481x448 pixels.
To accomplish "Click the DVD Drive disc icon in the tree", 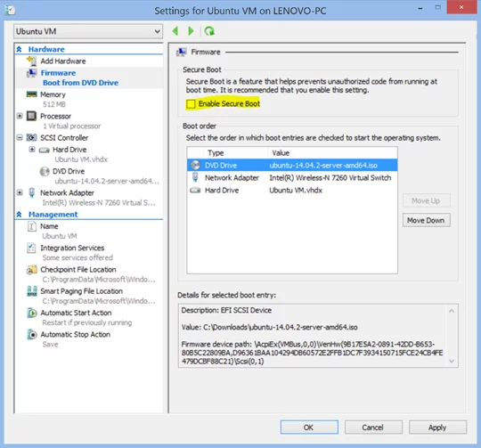I will click(45, 171).
